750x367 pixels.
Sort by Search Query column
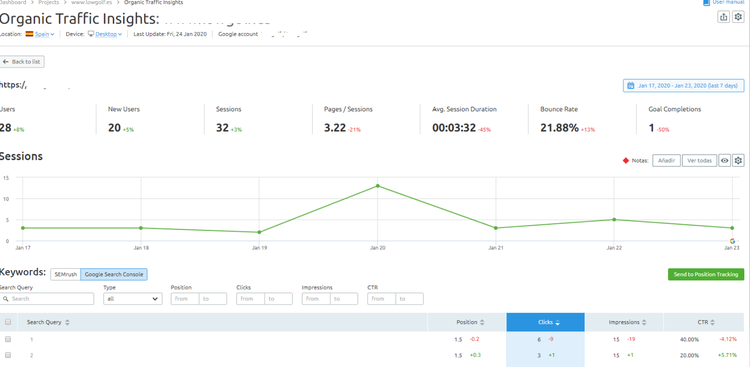[48, 323]
